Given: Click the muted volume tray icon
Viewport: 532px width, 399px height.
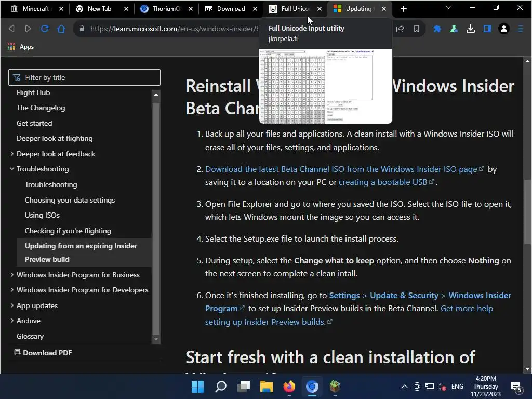Looking at the screenshot, I should point(442,387).
